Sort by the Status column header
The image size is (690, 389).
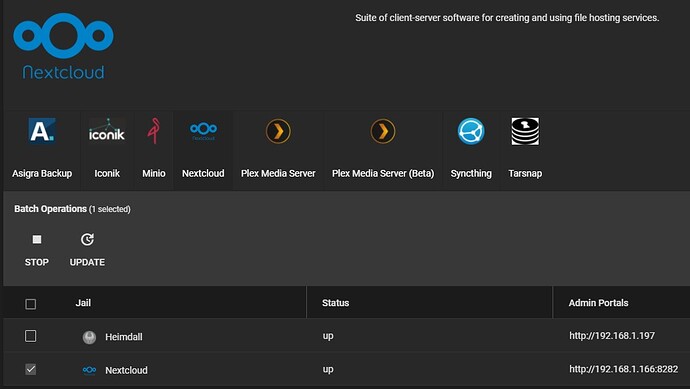(x=335, y=303)
